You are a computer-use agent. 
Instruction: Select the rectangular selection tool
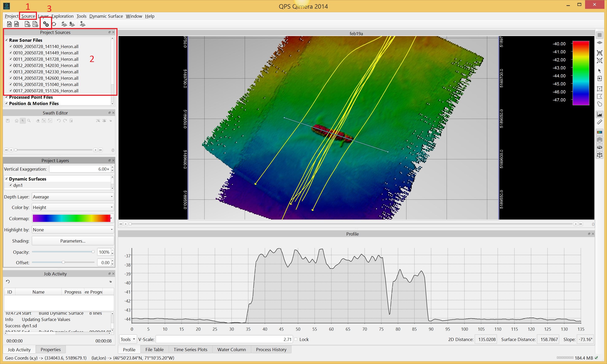click(599, 89)
